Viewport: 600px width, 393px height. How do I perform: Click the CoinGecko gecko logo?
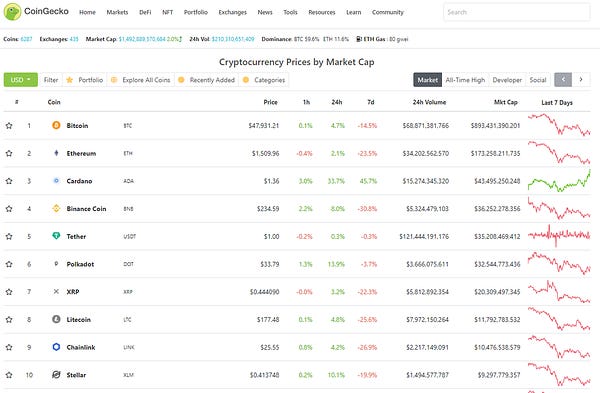[12, 11]
